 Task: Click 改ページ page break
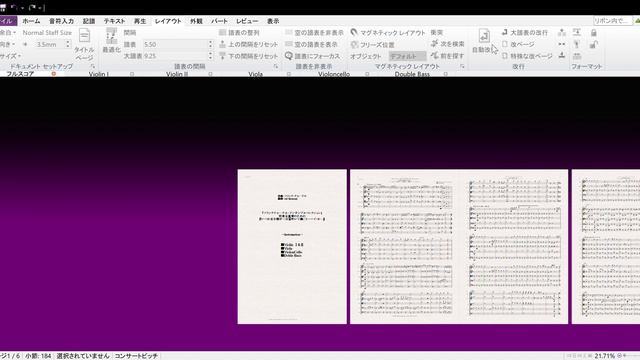coord(518,44)
